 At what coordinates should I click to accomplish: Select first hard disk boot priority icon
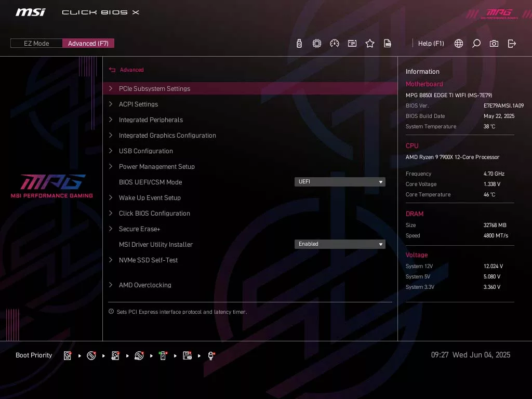pyautogui.click(x=68, y=355)
